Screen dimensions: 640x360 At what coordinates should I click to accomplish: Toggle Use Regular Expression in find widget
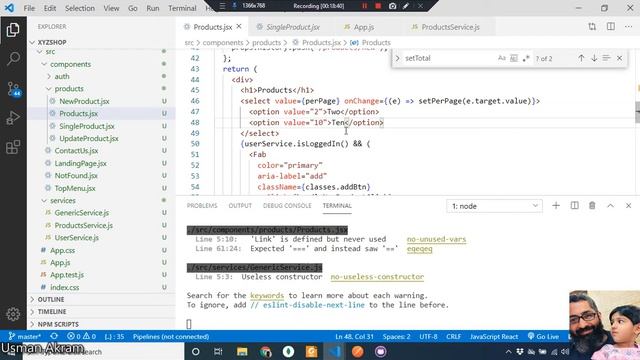pos(526,58)
